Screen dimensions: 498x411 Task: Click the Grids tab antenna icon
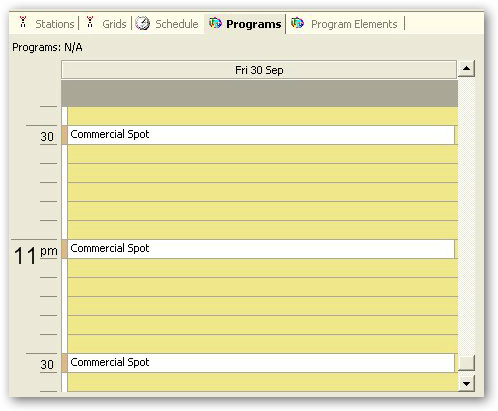90,22
